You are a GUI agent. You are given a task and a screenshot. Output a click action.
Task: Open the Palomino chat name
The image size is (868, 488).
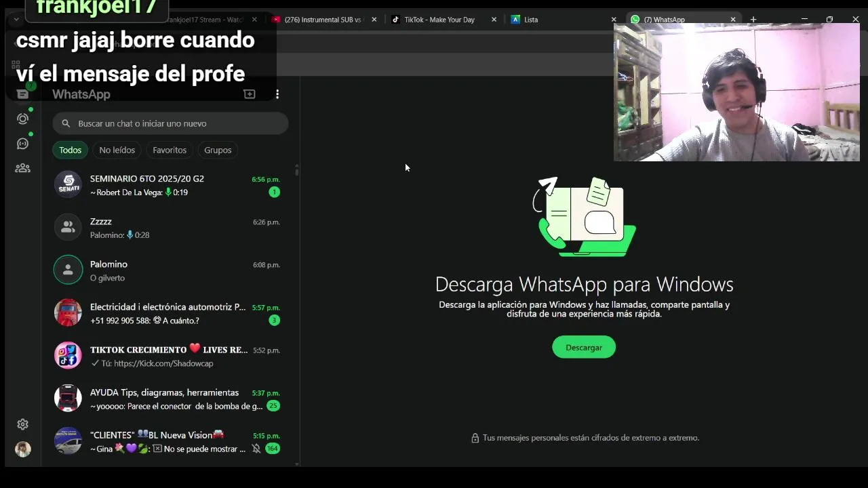tap(108, 264)
